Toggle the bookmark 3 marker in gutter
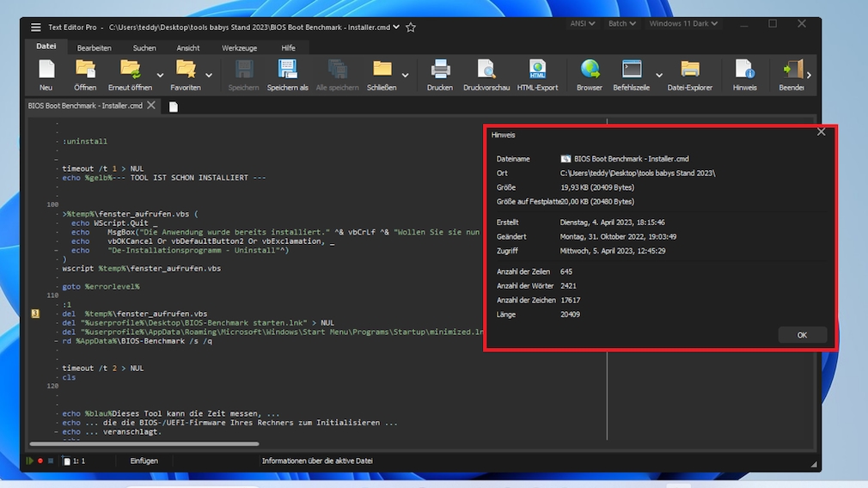 click(x=35, y=314)
